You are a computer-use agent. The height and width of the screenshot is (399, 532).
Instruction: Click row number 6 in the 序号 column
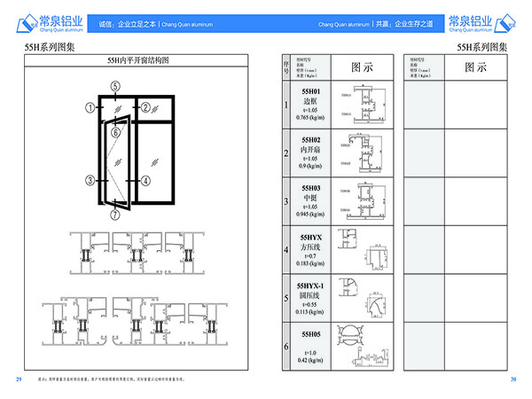click(x=286, y=346)
